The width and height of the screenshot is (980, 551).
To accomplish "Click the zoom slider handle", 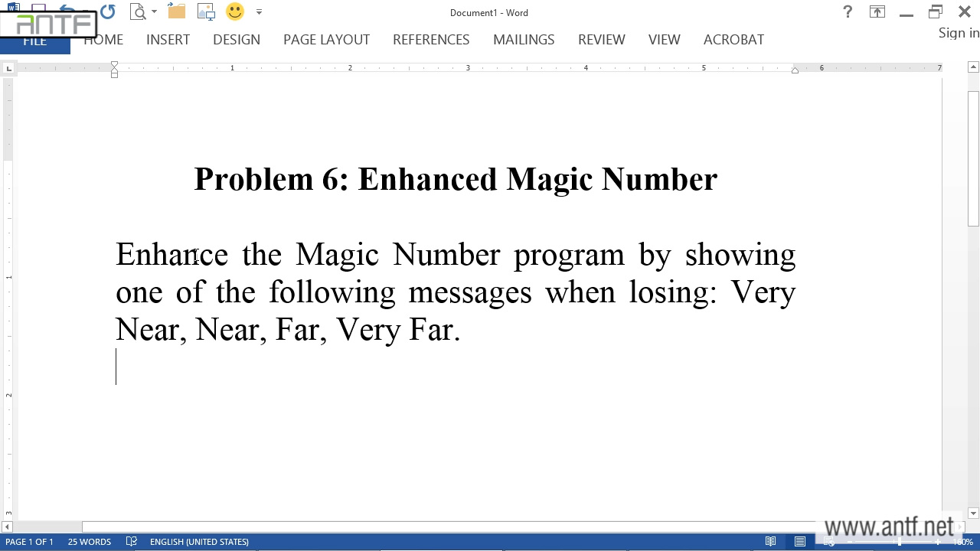I will click(x=900, y=542).
